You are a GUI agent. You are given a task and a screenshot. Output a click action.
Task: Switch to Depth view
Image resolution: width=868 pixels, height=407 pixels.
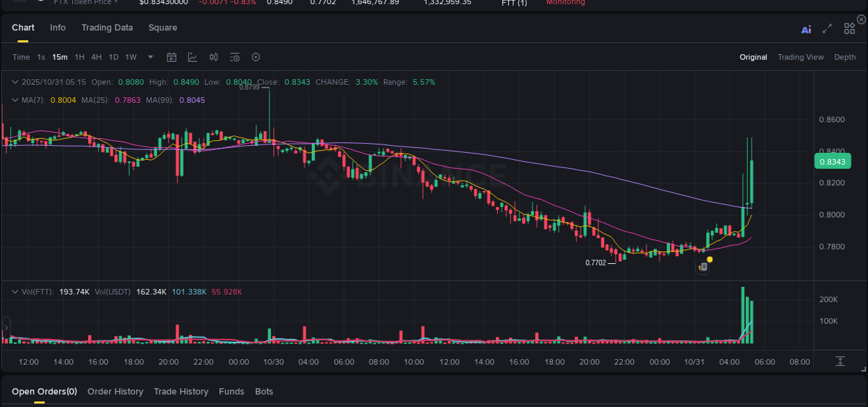(x=844, y=57)
